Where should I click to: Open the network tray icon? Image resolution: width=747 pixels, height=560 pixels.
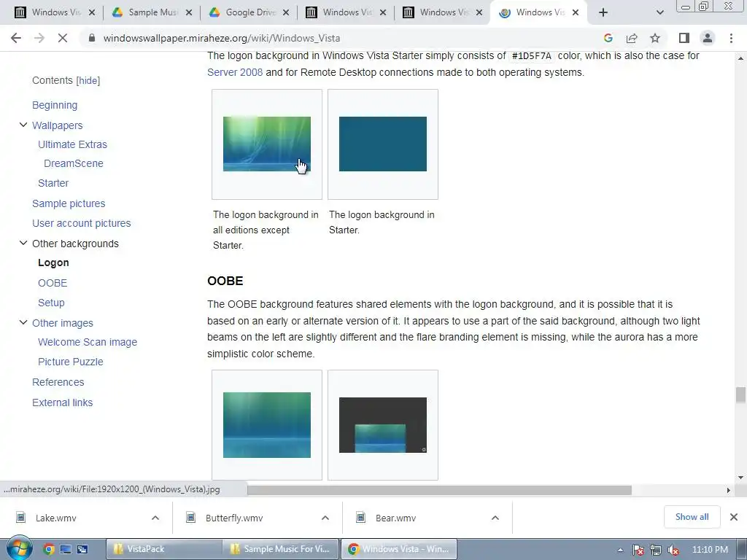pyautogui.click(x=656, y=550)
